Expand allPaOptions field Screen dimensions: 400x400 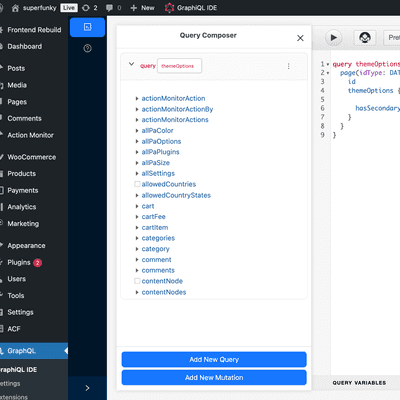tap(137, 142)
